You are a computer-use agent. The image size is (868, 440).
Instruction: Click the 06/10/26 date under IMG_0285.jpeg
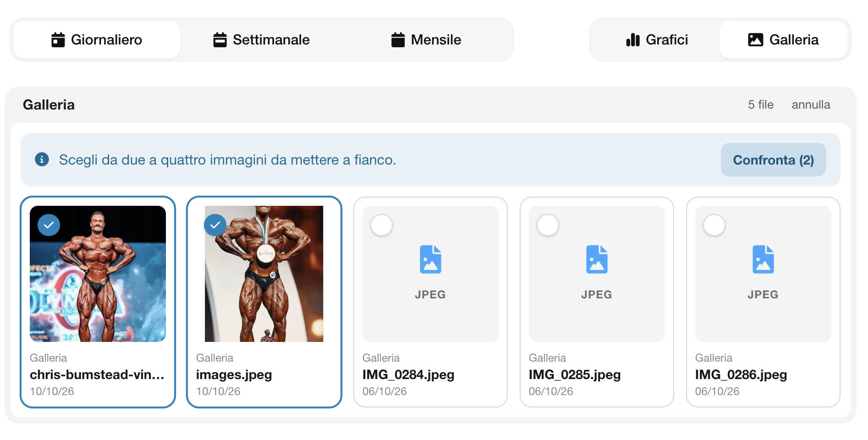coord(551,391)
